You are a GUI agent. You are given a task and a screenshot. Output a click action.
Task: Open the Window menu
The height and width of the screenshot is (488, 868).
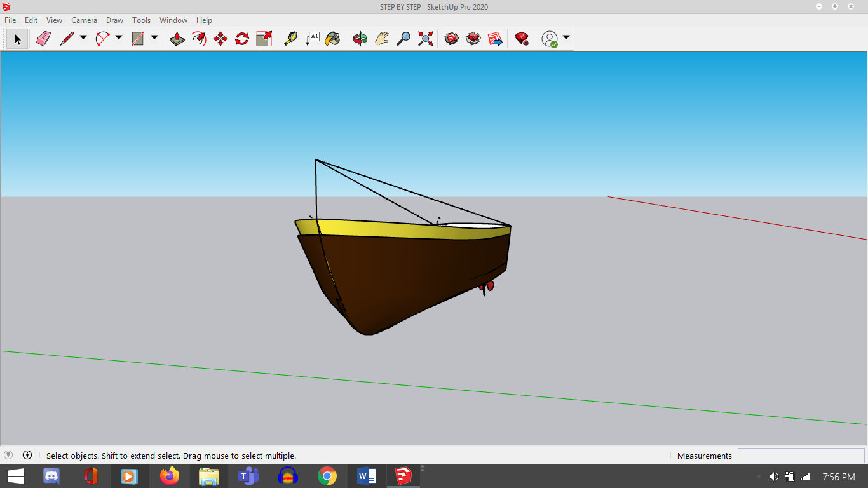[173, 20]
